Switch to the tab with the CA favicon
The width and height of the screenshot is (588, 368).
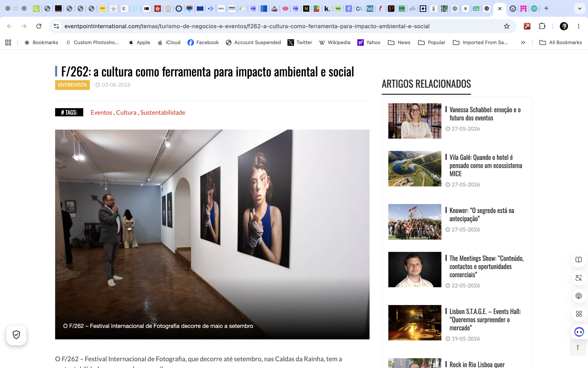point(359,9)
